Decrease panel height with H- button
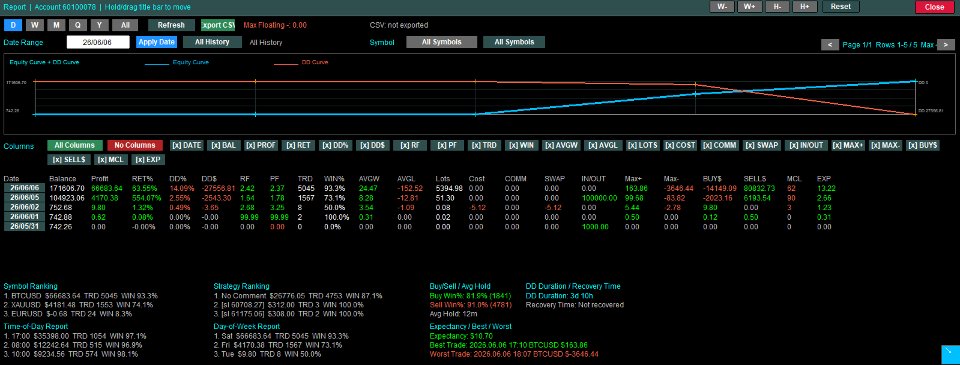This screenshot has height=365, width=960. pos(777,7)
